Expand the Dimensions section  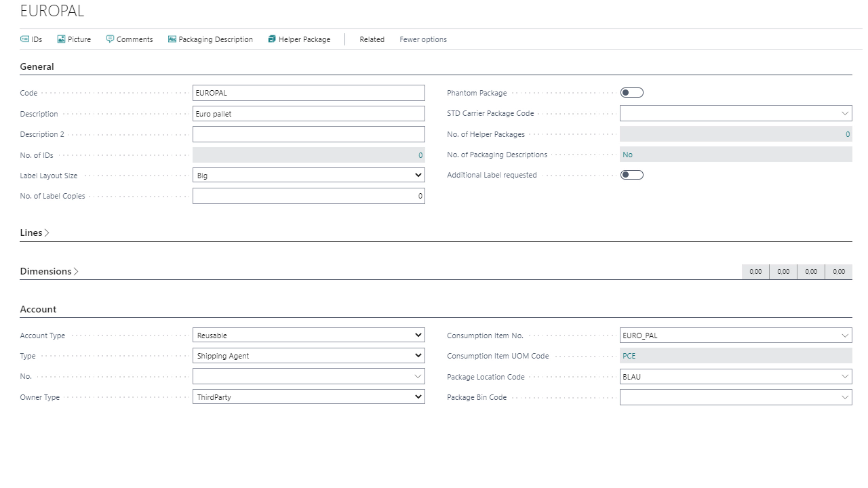pyautogui.click(x=50, y=271)
